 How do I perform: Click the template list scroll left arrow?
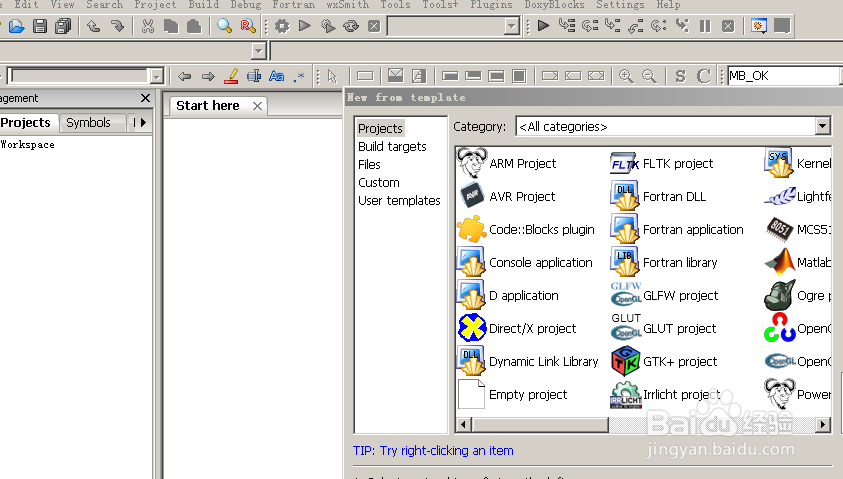(464, 425)
